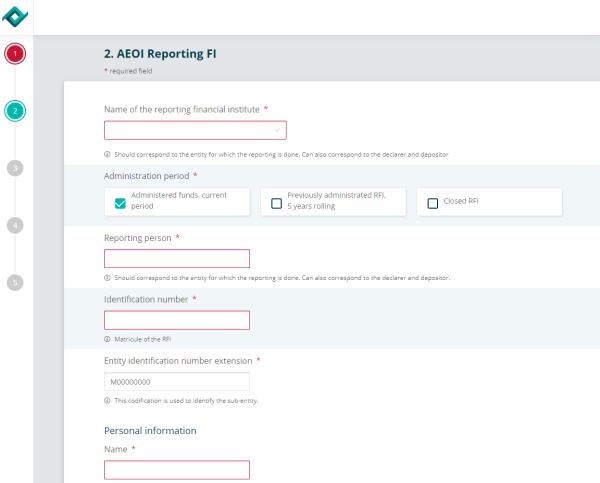Jump to step 3 in the stepper

(15, 168)
